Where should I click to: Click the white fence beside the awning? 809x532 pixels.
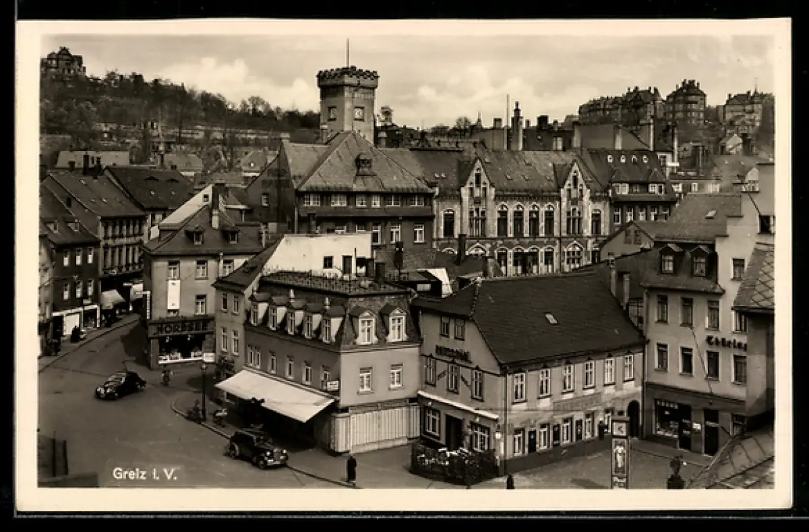pyautogui.click(x=375, y=427)
